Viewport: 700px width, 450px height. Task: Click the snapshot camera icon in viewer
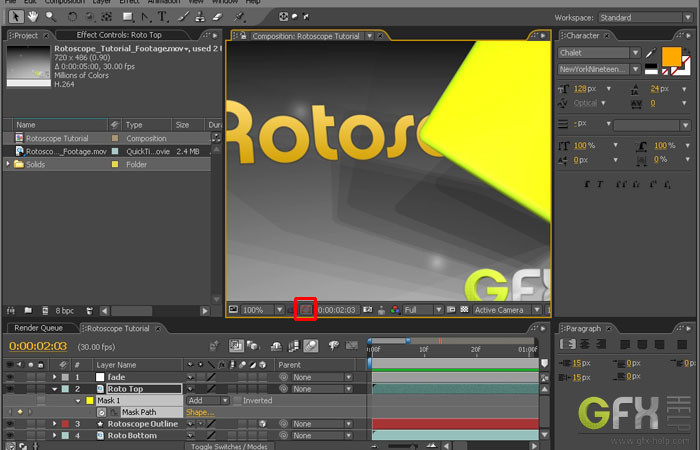click(368, 310)
